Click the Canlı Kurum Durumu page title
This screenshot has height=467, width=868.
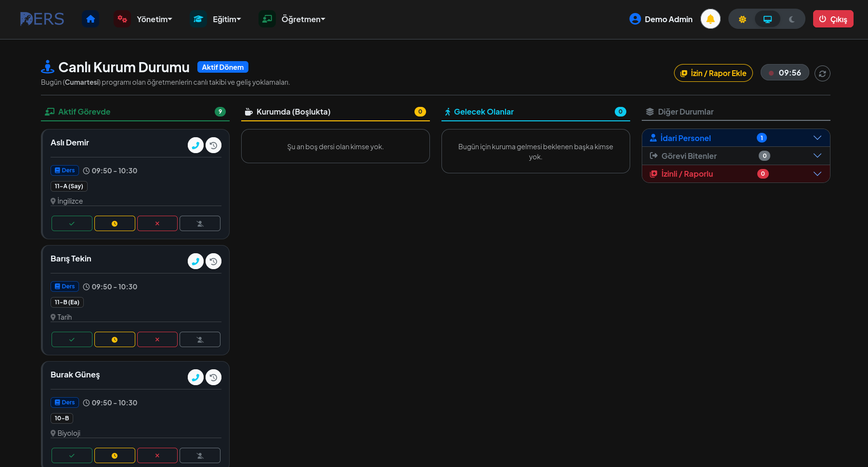(124, 67)
